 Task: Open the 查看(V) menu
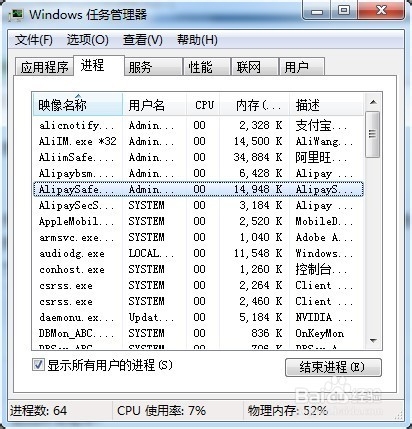pos(143,40)
